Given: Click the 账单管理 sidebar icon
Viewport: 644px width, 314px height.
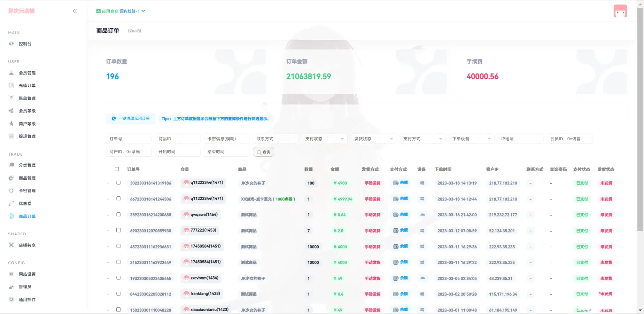Looking at the screenshot, I should (11, 98).
